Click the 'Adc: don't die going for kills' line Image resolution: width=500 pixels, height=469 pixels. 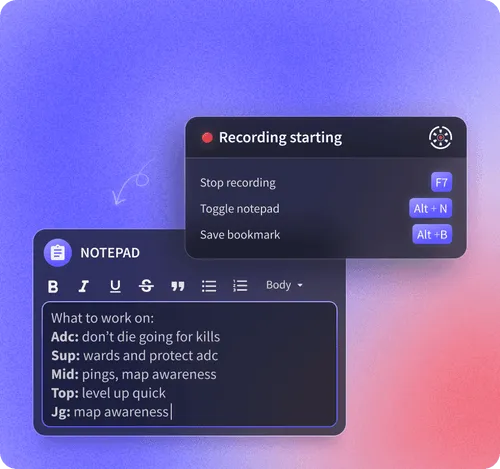(x=136, y=337)
